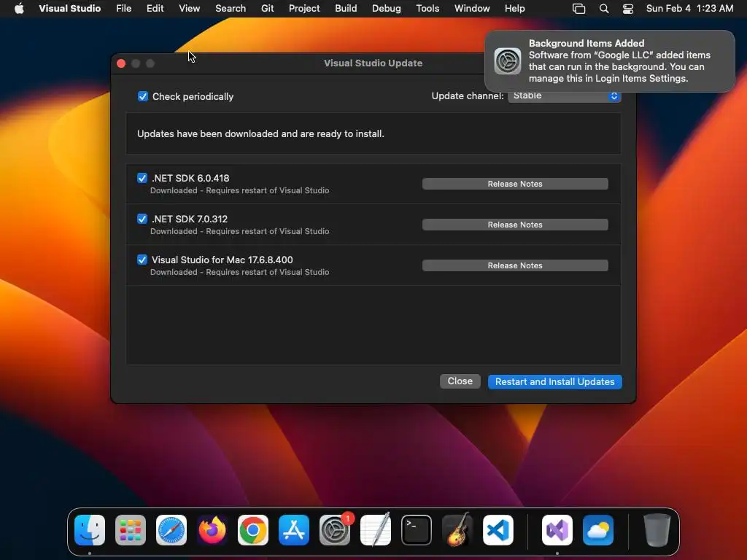
Task: Open the Git menu
Action: tap(267, 9)
